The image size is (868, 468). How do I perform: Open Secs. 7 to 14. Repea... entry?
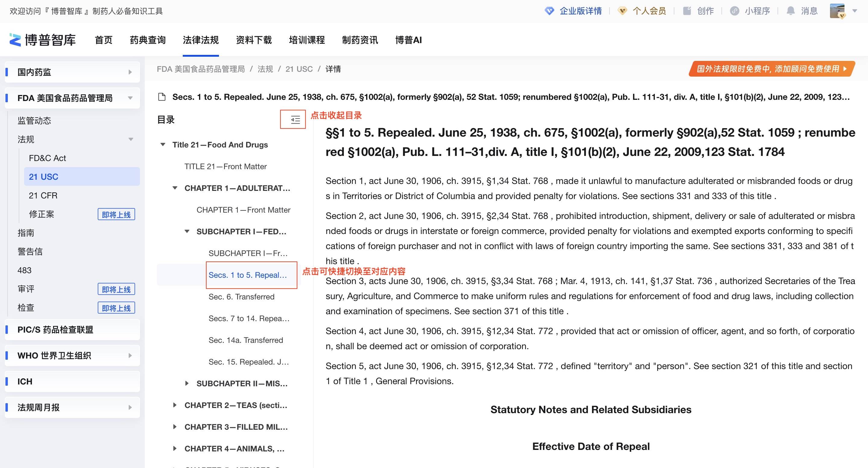[249, 318]
